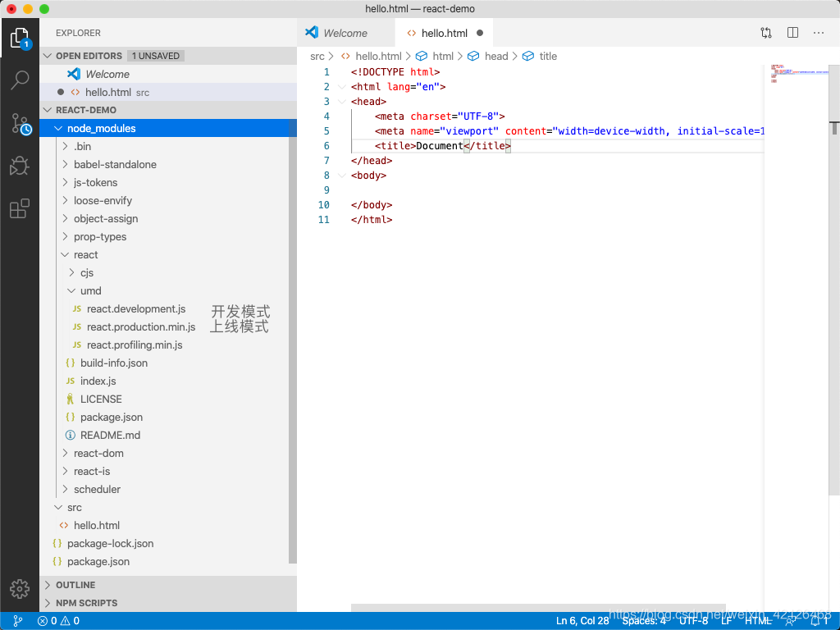The height and width of the screenshot is (630, 840).
Task: Collapse the src folder
Action: 58,507
